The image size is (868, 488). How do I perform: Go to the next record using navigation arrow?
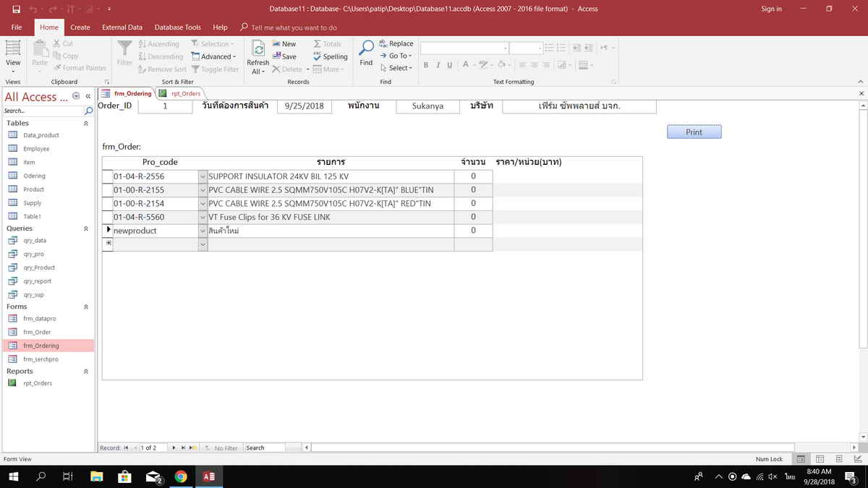(x=174, y=448)
